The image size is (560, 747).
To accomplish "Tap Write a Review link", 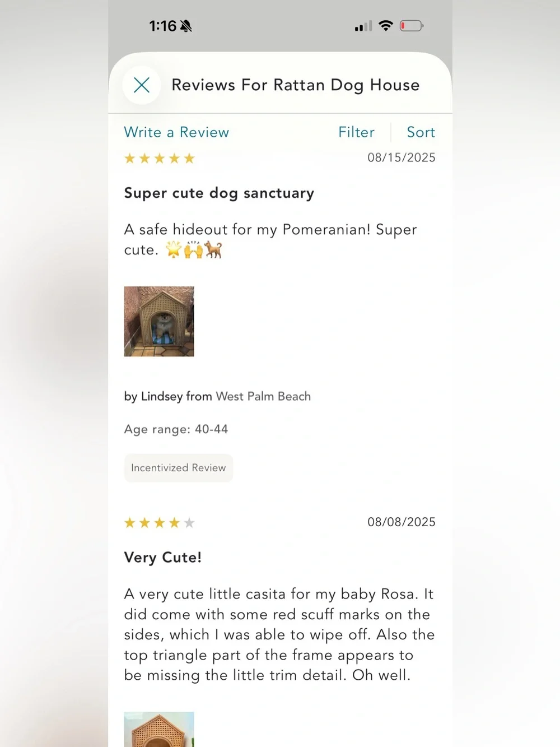I will pos(176,132).
